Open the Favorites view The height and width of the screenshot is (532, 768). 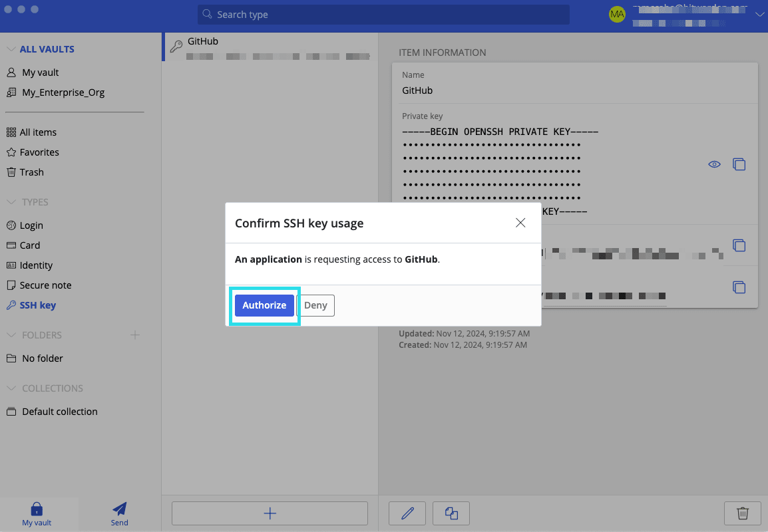pyautogui.click(x=37, y=152)
